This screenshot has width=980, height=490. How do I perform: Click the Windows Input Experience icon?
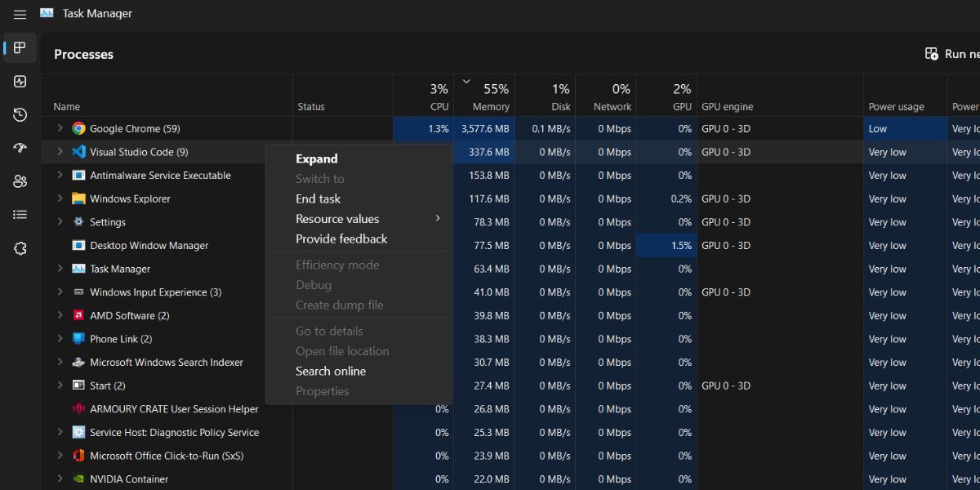click(x=78, y=292)
